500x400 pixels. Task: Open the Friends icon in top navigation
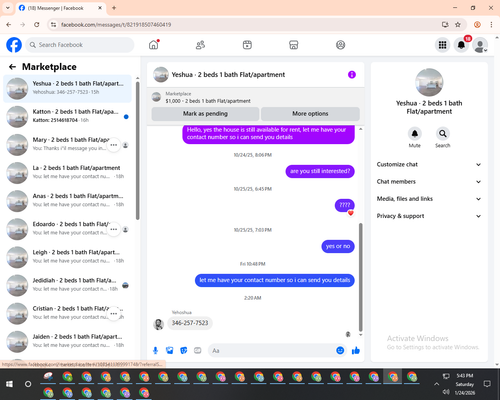(x=200, y=45)
